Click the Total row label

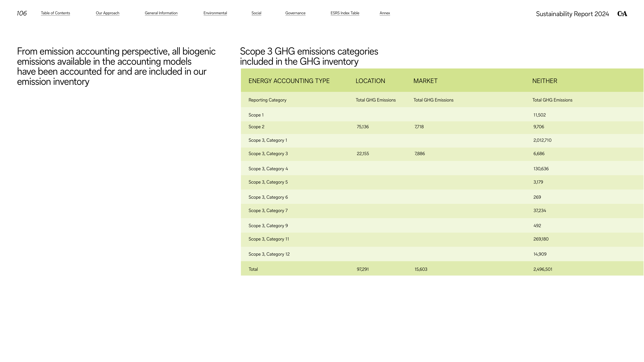click(x=253, y=269)
